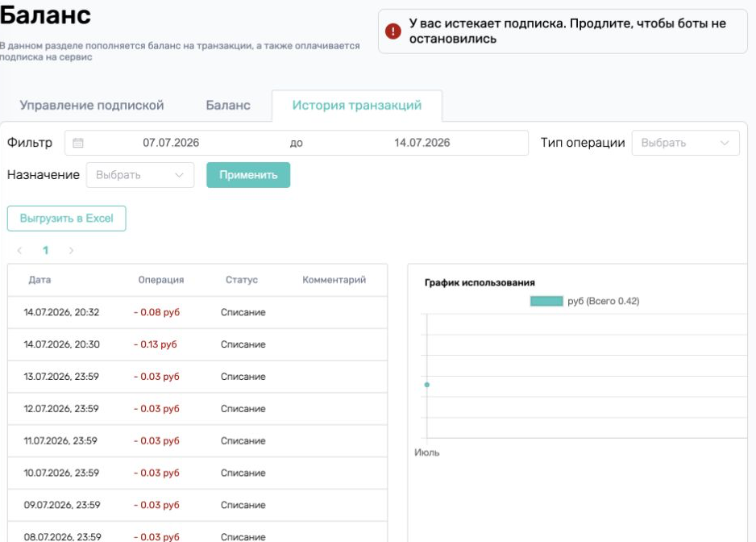Open the Тип операции dropdown
The image size is (756, 542).
(685, 143)
